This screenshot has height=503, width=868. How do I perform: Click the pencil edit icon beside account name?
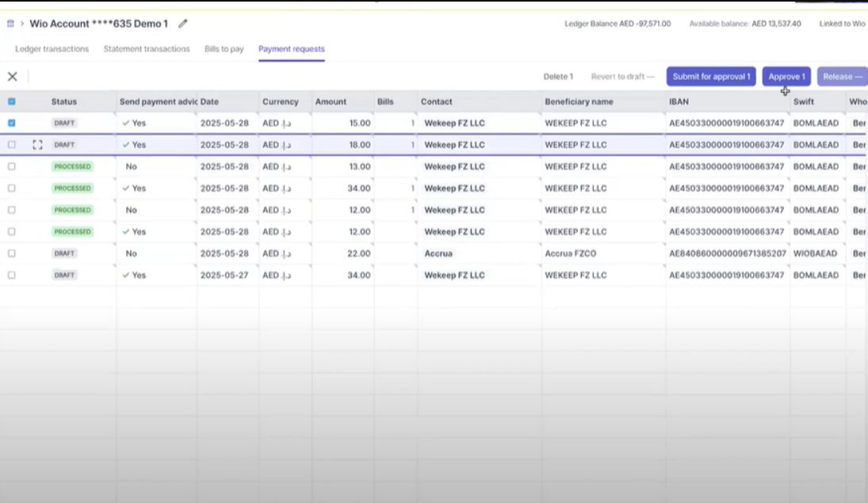[182, 23]
